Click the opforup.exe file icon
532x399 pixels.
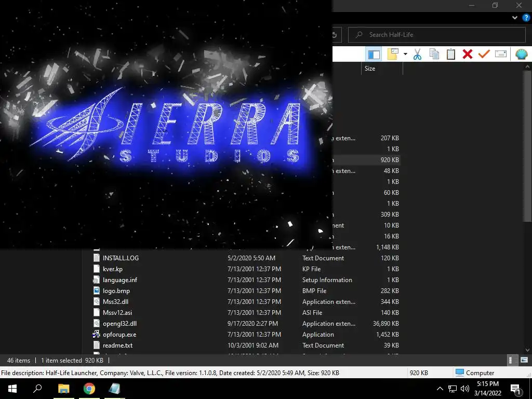pos(96,334)
